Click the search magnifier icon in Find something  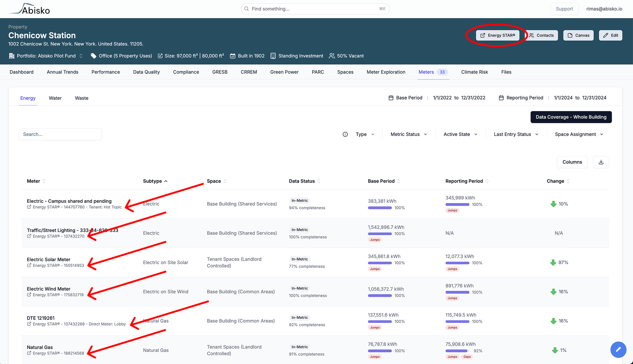(247, 9)
